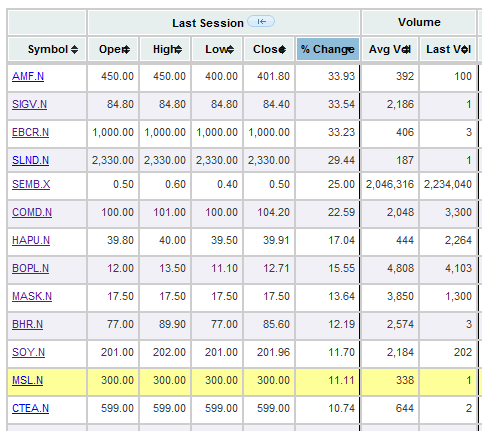This screenshot has height=431, width=482.
Task: Select COMD.N % change value 22.59
Action: point(341,212)
